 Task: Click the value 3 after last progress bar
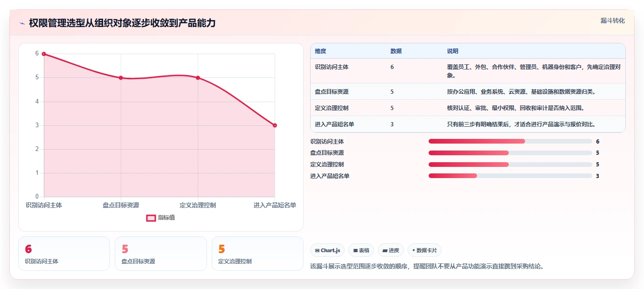[597, 176]
